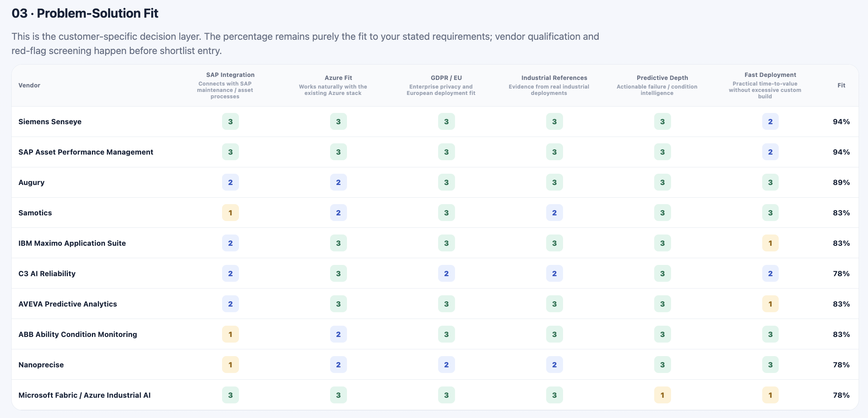Click Nanoprecise's Industrial References score badge
The width and height of the screenshot is (868, 418).
click(554, 365)
